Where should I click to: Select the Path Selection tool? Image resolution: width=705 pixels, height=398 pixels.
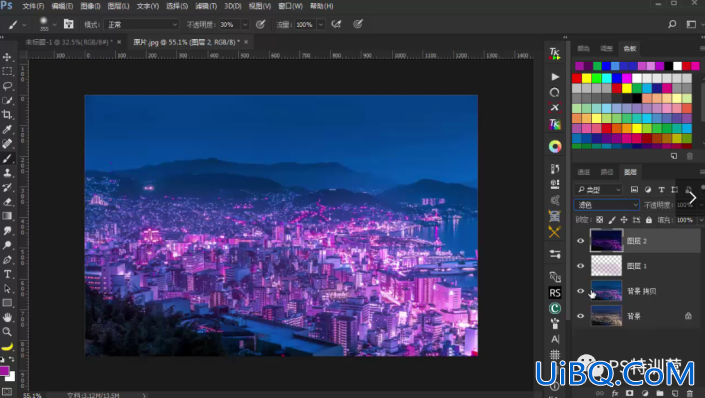(x=7, y=288)
